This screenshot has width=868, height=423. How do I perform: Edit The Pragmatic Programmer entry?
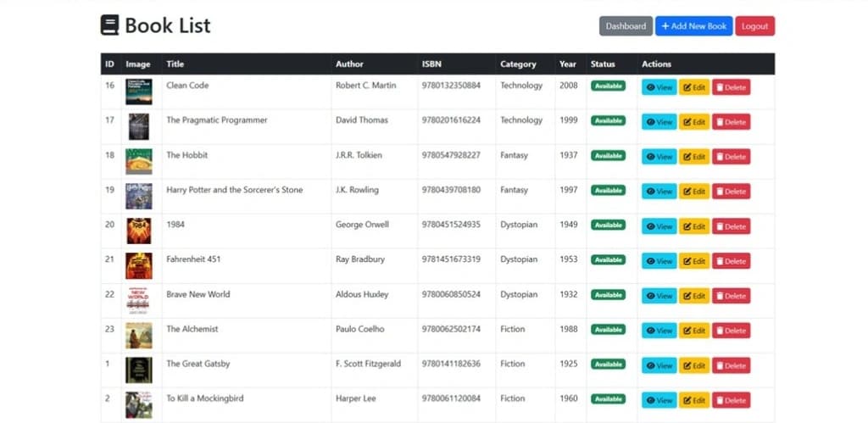coord(694,122)
